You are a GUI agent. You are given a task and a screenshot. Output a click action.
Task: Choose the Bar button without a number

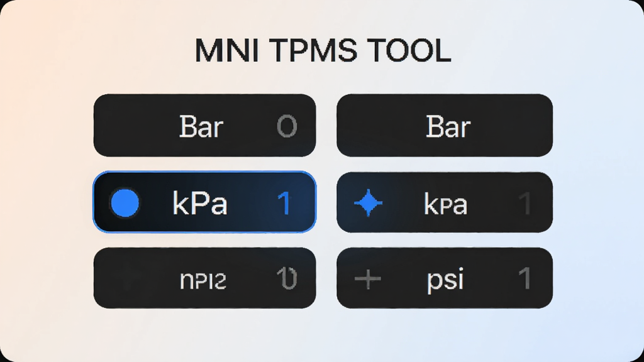(445, 125)
